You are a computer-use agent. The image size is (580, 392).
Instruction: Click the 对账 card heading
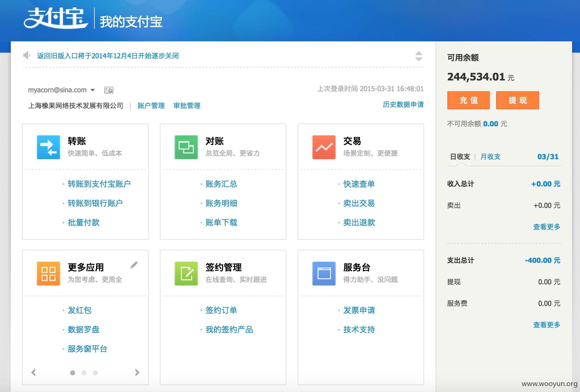pyautogui.click(x=215, y=141)
